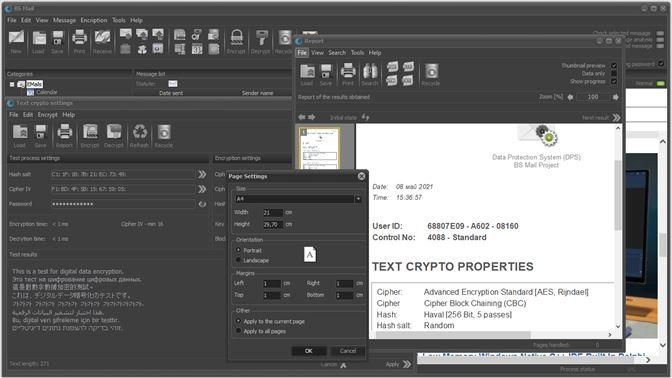
Task: Click the Password field in Text crypto settings
Action: coord(123,204)
